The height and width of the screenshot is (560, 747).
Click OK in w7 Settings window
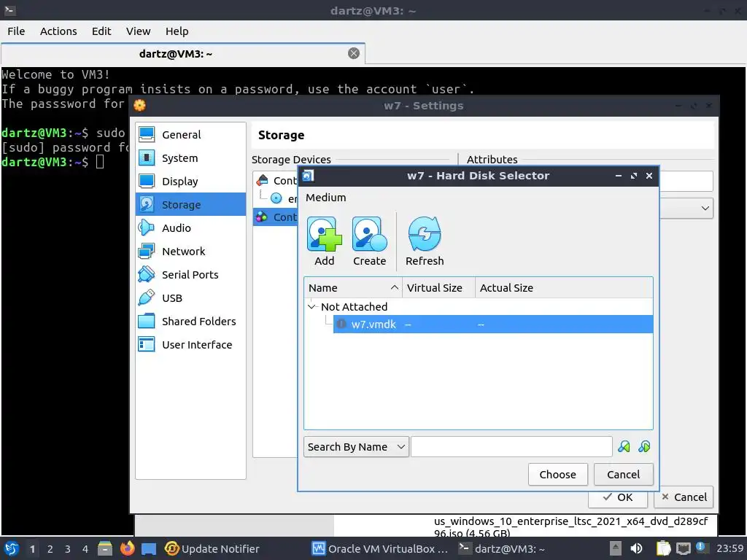(617, 497)
